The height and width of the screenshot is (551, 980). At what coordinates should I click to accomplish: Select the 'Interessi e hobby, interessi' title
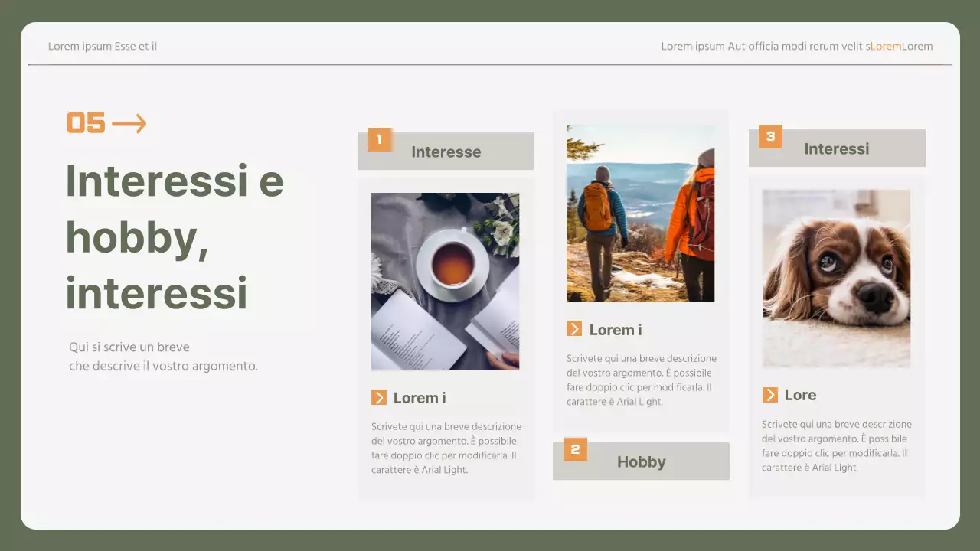(175, 236)
